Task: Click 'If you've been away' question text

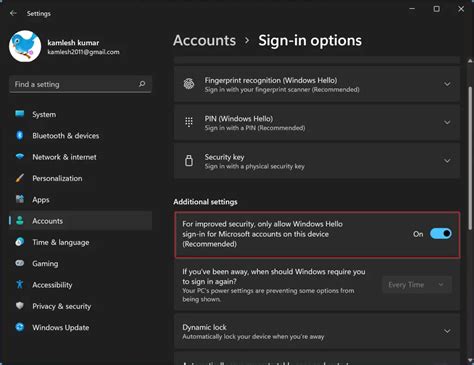Action: pos(274,276)
